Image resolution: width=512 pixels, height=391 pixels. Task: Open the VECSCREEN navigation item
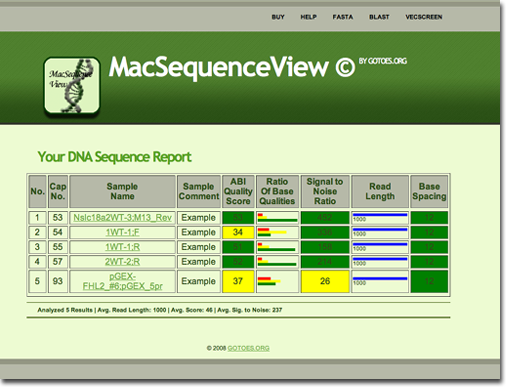pos(424,17)
